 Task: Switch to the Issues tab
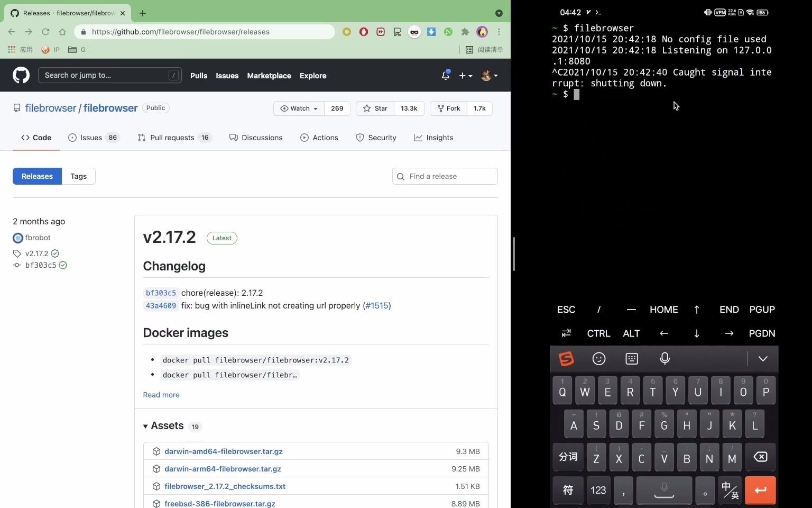pos(94,138)
